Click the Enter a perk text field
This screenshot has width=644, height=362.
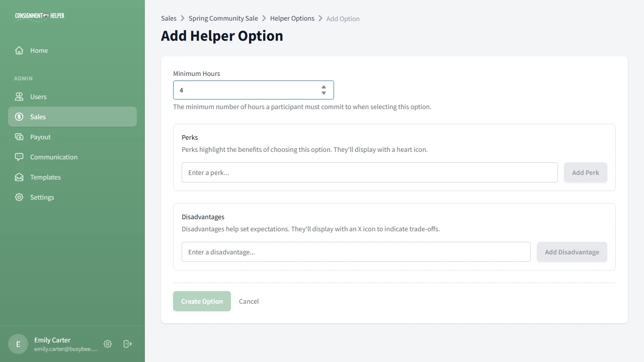pyautogui.click(x=369, y=172)
